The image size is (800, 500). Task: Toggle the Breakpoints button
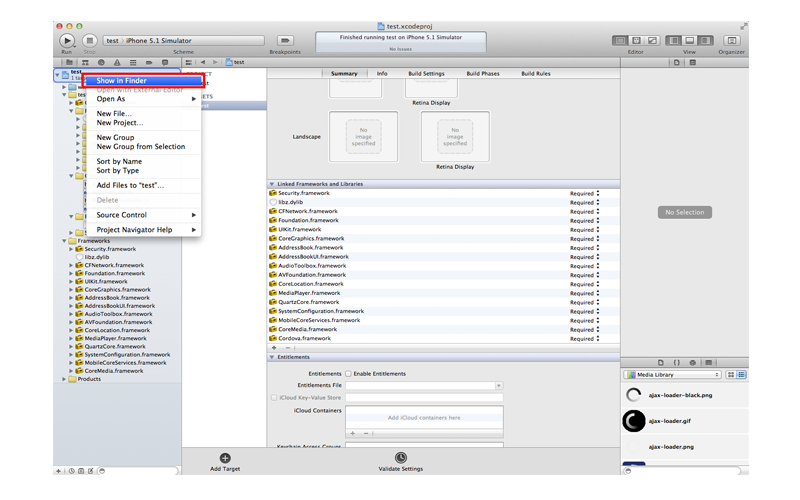285,40
